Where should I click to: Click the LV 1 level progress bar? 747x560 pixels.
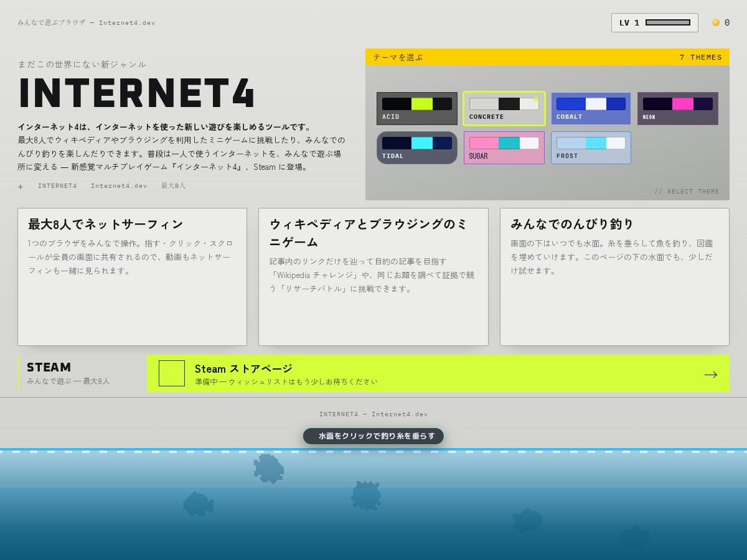(x=667, y=22)
